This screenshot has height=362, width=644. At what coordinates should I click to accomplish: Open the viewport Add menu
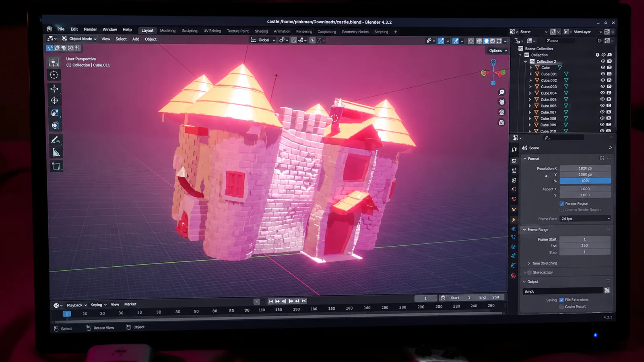pos(136,39)
